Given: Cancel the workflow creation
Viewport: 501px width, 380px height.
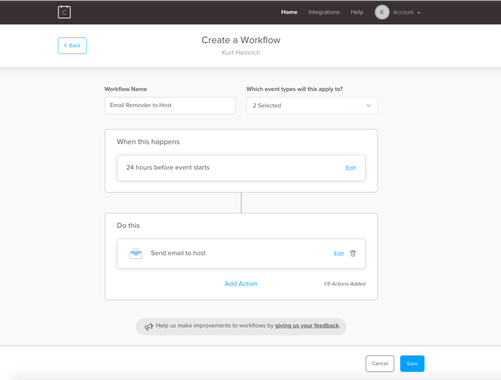Looking at the screenshot, I should coord(380,363).
